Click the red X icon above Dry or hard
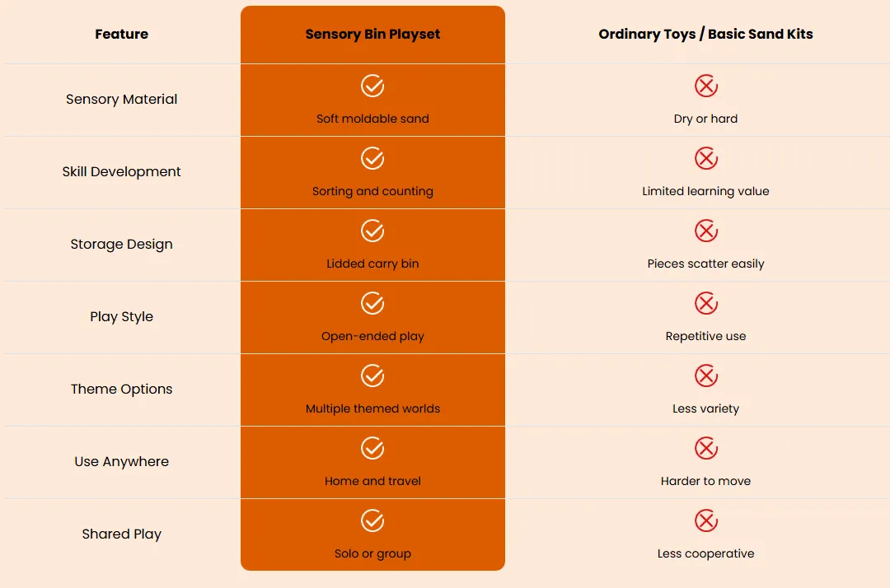Image resolution: width=890 pixels, height=588 pixels. 706,86
